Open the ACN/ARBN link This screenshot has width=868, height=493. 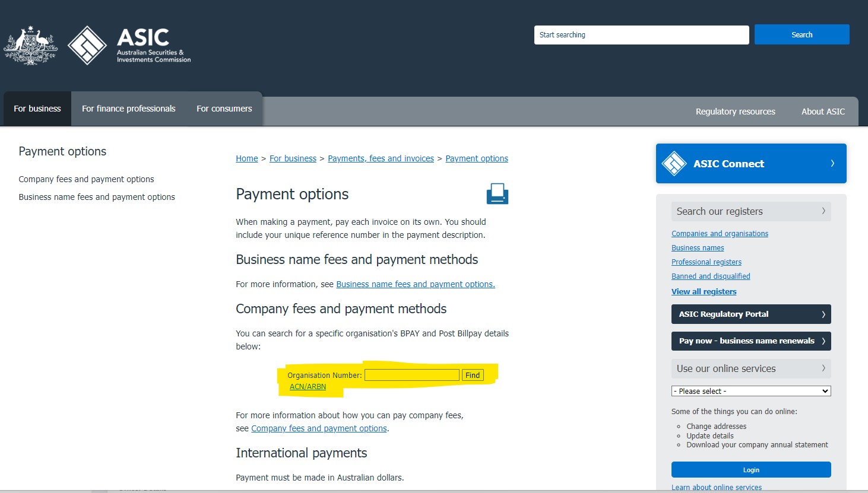[x=308, y=386]
